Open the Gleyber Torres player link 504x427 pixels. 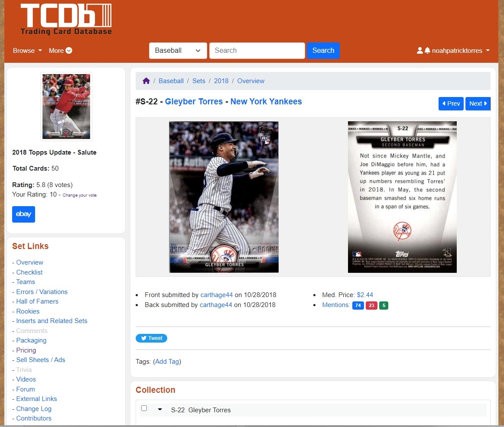[194, 101]
